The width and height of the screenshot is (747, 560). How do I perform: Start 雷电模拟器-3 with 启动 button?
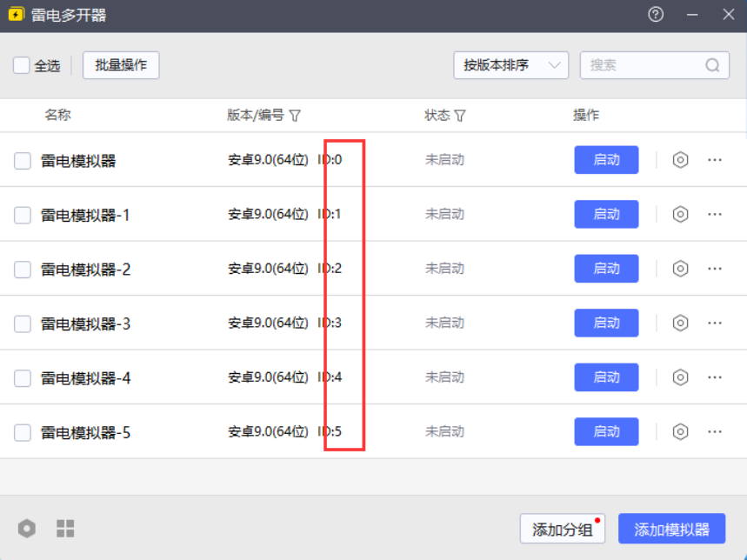[606, 323]
